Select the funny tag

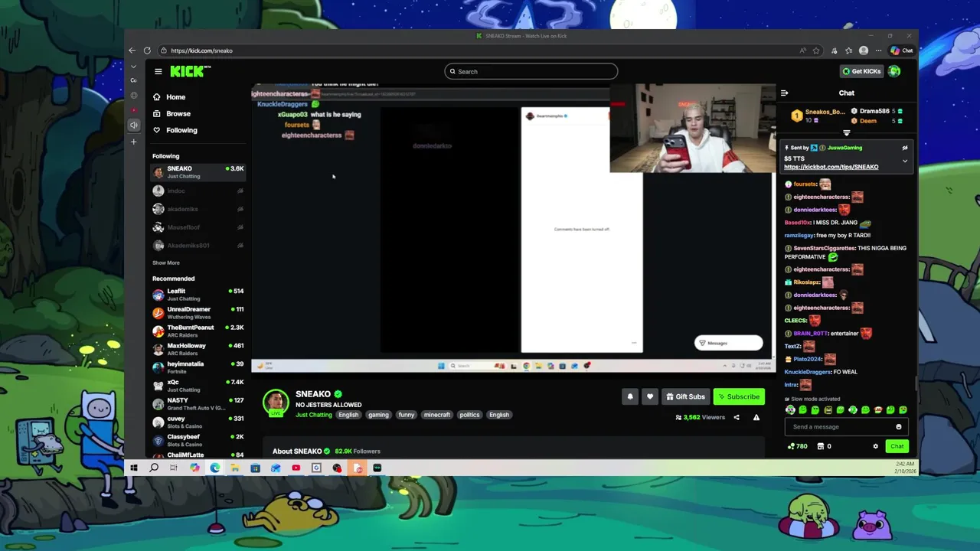[407, 415]
